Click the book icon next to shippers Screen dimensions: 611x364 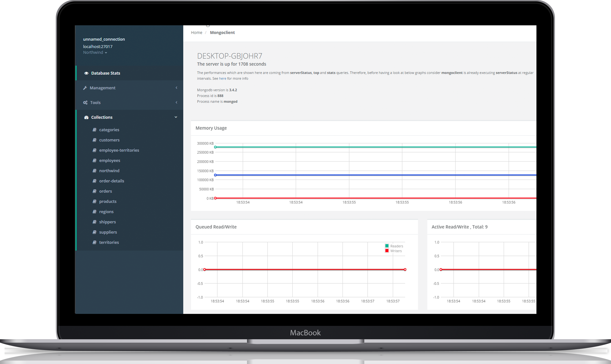tap(94, 222)
